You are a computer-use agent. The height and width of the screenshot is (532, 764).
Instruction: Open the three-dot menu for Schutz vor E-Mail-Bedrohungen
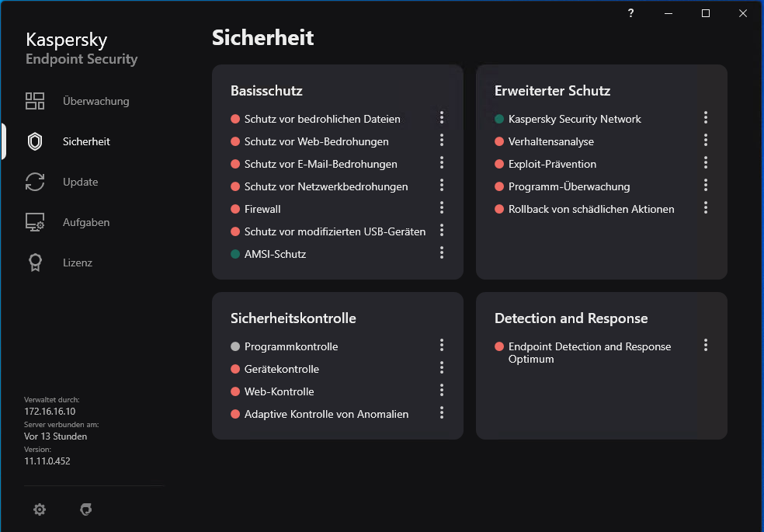point(442,162)
